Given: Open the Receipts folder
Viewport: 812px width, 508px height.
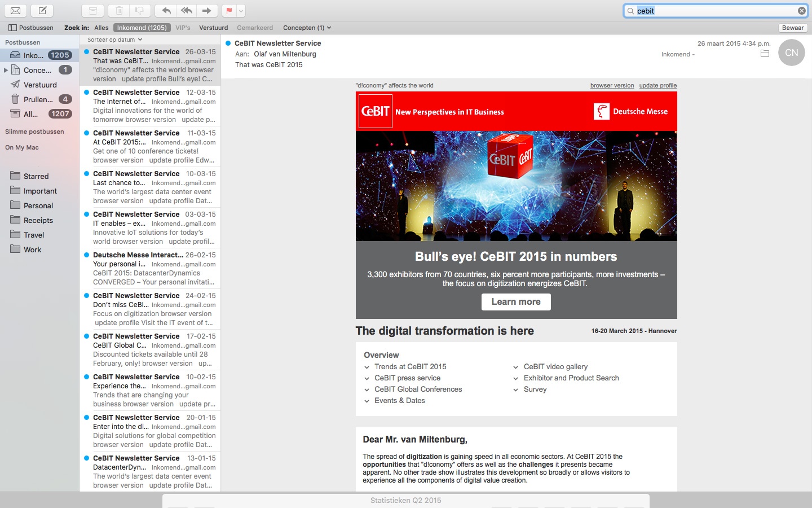Looking at the screenshot, I should [x=39, y=220].
